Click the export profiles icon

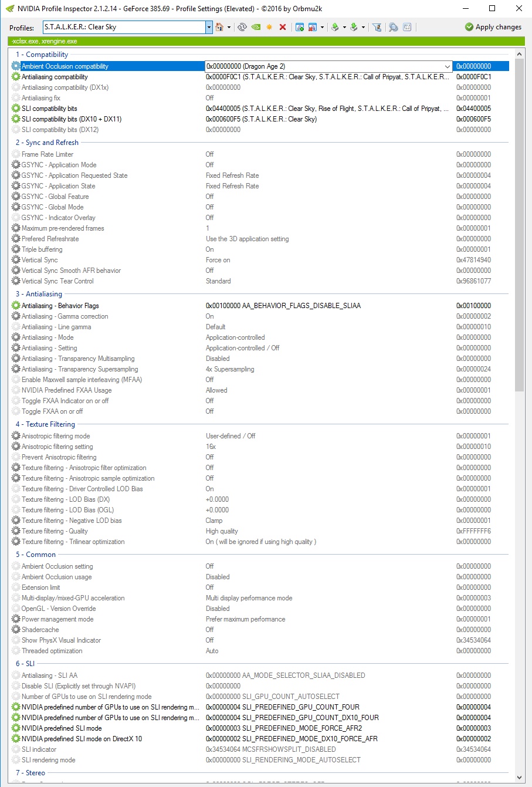coord(335,27)
